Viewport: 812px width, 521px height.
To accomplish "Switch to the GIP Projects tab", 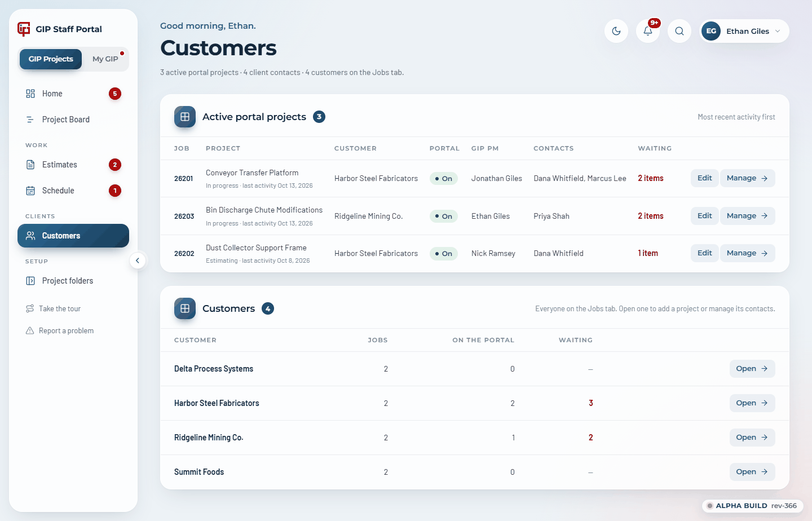I will click(x=51, y=59).
